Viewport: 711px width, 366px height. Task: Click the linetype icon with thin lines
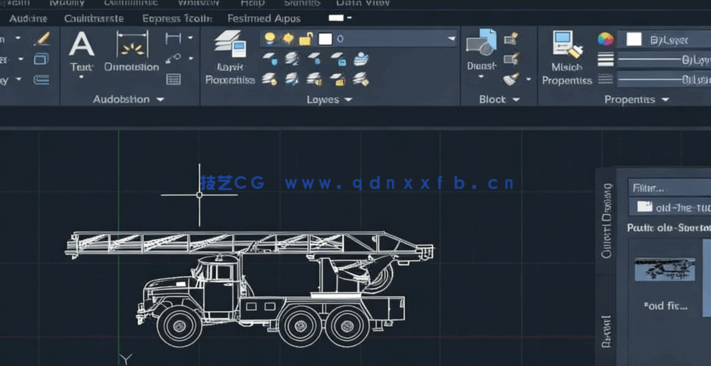pos(605,79)
